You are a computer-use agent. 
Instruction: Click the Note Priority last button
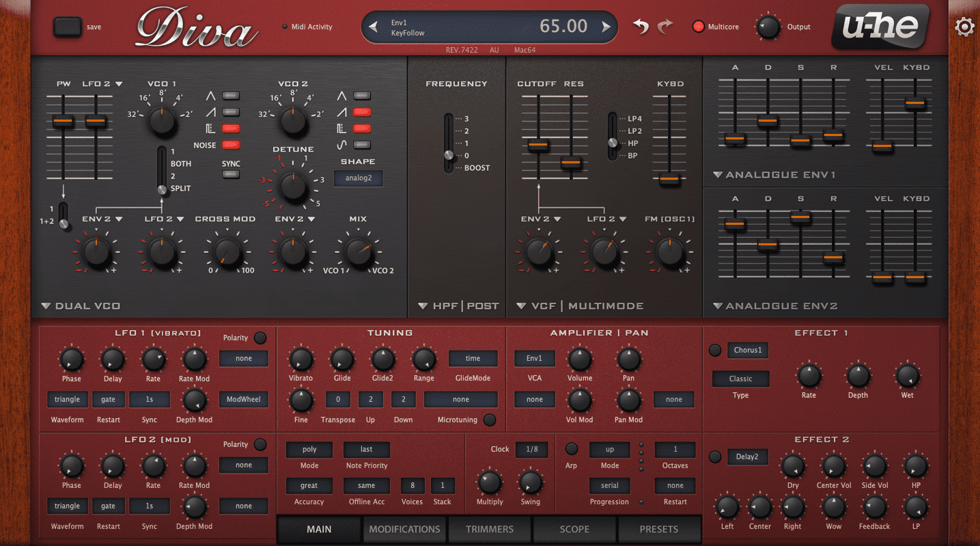click(367, 450)
